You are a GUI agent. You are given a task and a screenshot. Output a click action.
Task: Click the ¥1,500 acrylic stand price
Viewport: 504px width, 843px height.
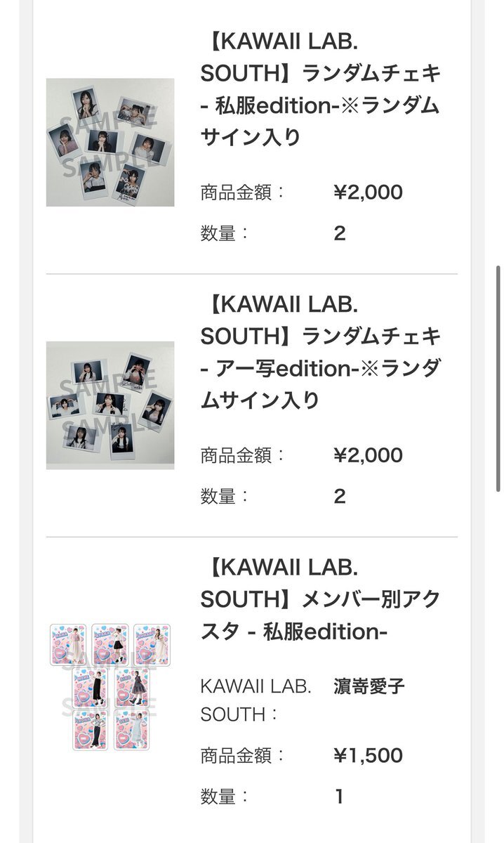coord(368,756)
